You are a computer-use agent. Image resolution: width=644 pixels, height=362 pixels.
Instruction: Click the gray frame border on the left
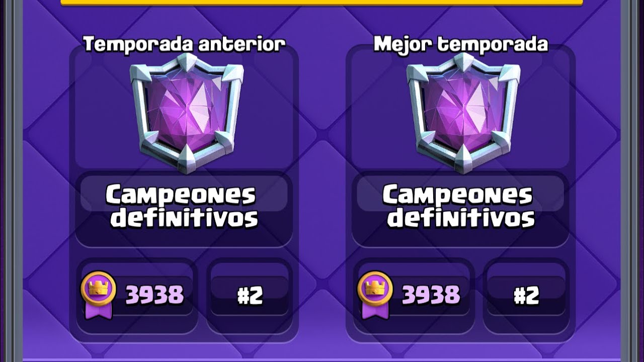coord(13,181)
